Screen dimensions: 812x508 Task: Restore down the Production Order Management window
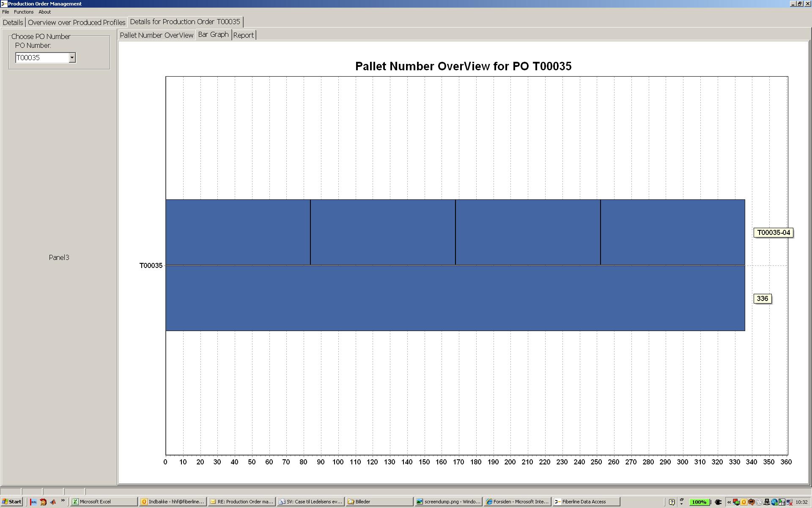tap(800, 3)
